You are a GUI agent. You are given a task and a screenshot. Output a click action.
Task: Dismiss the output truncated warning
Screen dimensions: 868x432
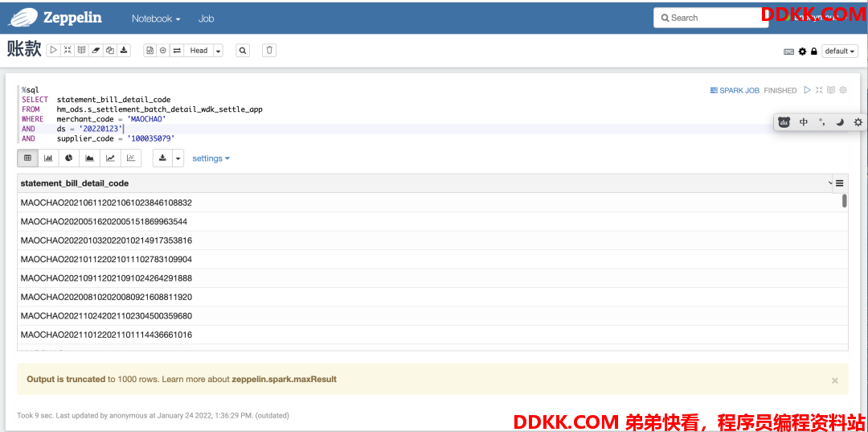[835, 381]
